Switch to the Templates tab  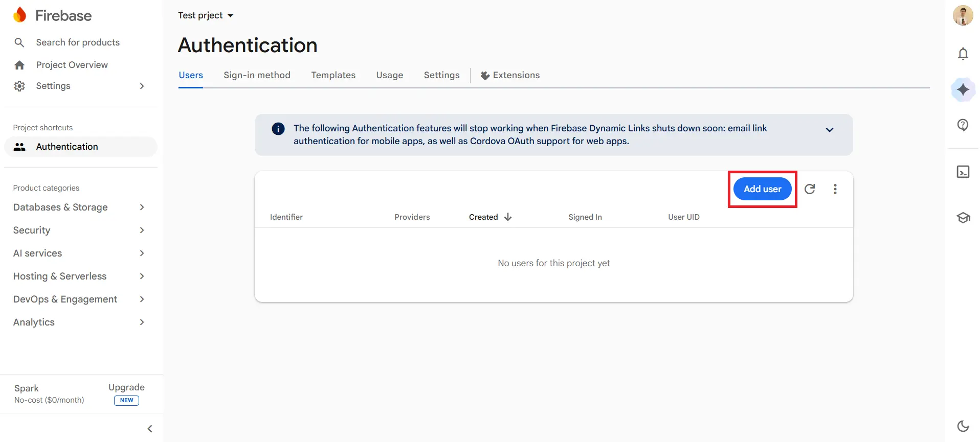(333, 75)
